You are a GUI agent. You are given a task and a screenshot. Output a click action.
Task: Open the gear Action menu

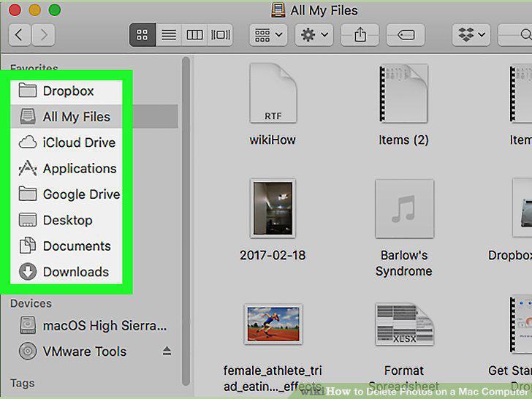pos(313,34)
